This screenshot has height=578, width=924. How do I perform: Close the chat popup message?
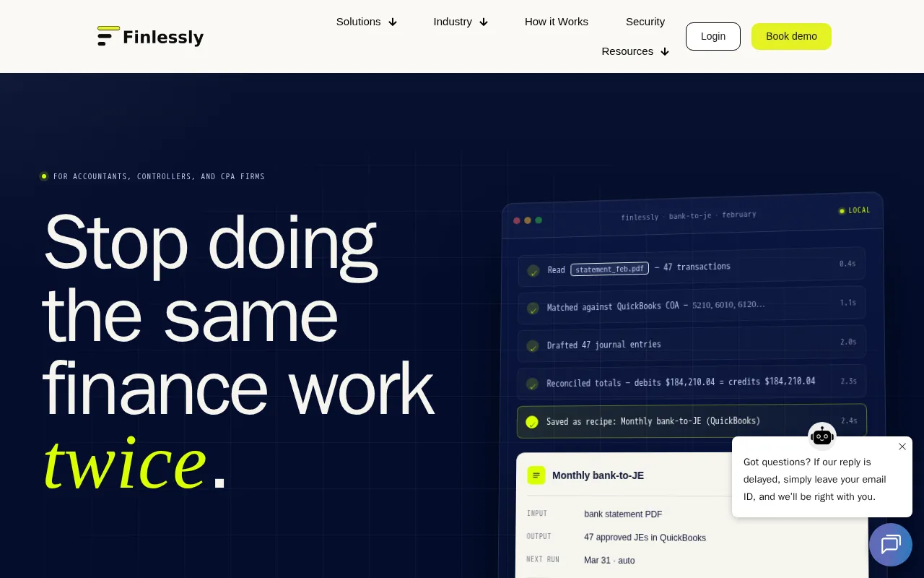(902, 447)
